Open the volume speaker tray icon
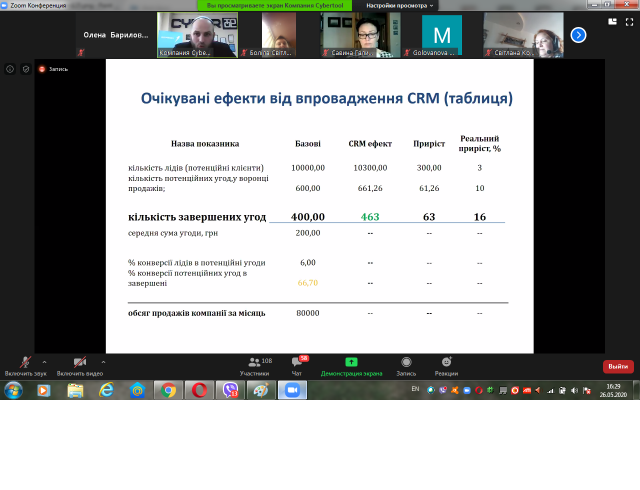This screenshot has height=490, width=640. tap(574, 391)
